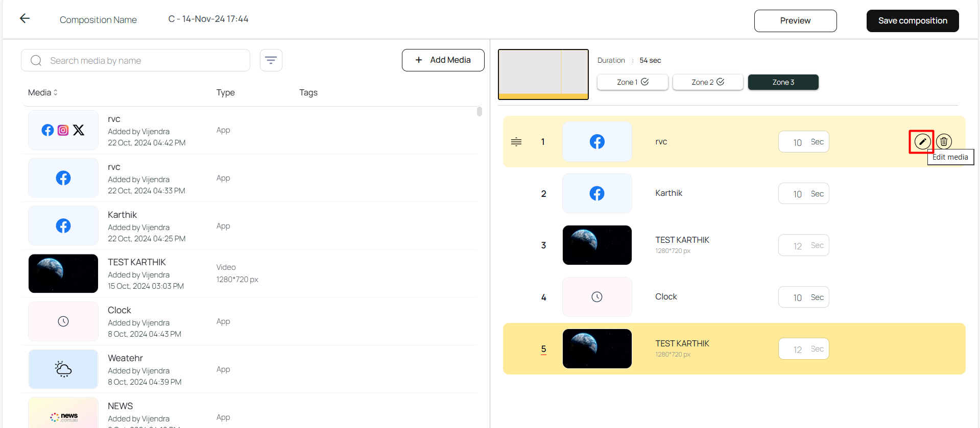Click the Karthik Facebook icon in composition
980x428 pixels.
click(596, 193)
